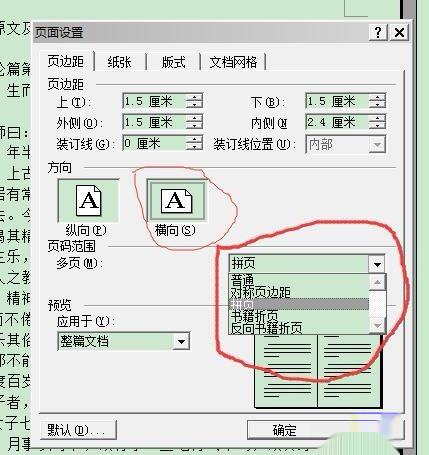Click the multi-page list scroll up arrow
This screenshot has height=455, width=429.
(x=377, y=282)
